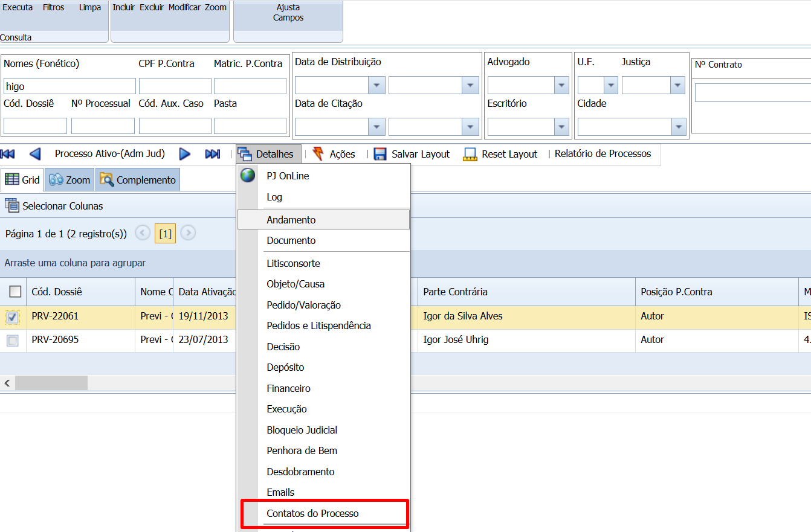Click Selecionar Colunas icon
Viewport: 811px width, 532px height.
(11, 206)
